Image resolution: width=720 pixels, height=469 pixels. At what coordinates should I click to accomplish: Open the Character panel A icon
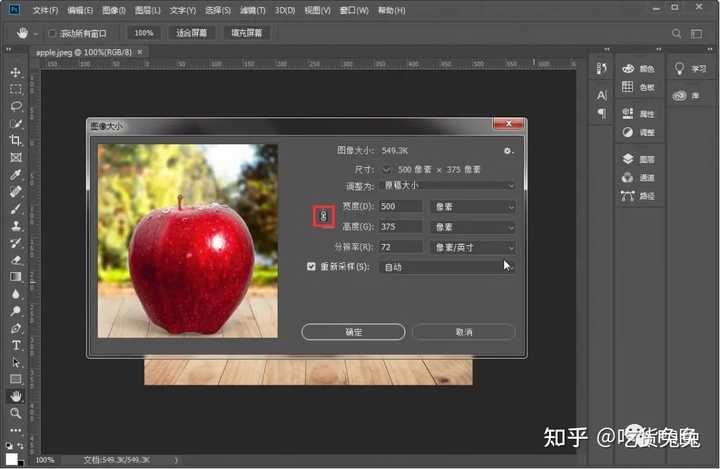coord(602,95)
